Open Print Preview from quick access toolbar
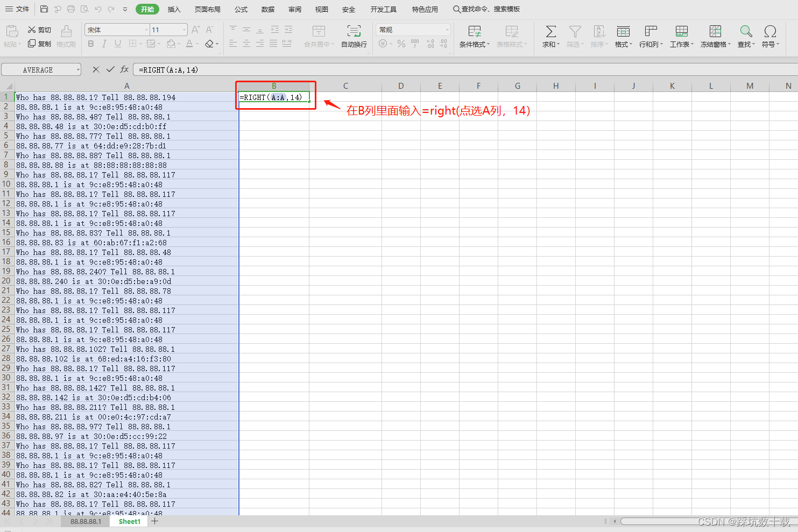Viewport: 798px width, 532px height. pos(84,9)
